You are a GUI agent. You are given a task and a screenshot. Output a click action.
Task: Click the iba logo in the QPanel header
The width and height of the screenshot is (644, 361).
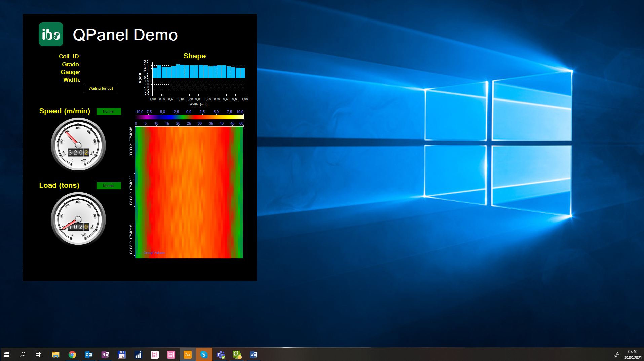(51, 34)
